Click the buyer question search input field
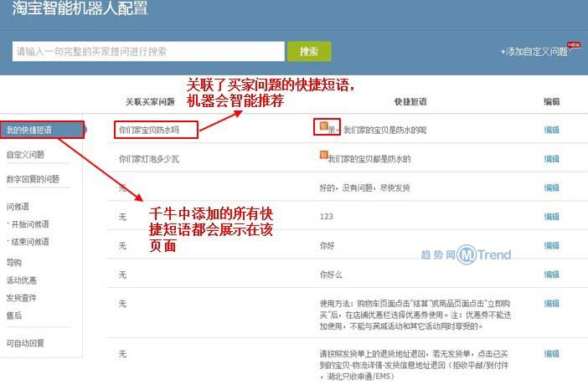This screenshot has width=588, height=390. coord(148,51)
